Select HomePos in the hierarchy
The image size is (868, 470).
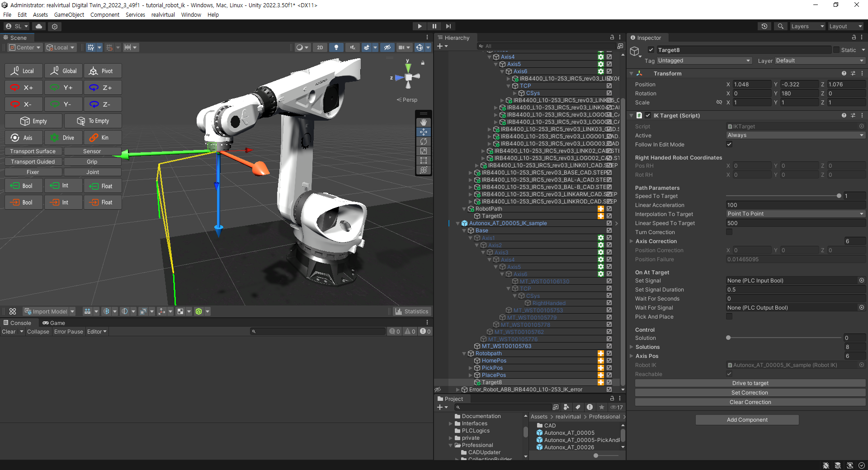pyautogui.click(x=494, y=361)
